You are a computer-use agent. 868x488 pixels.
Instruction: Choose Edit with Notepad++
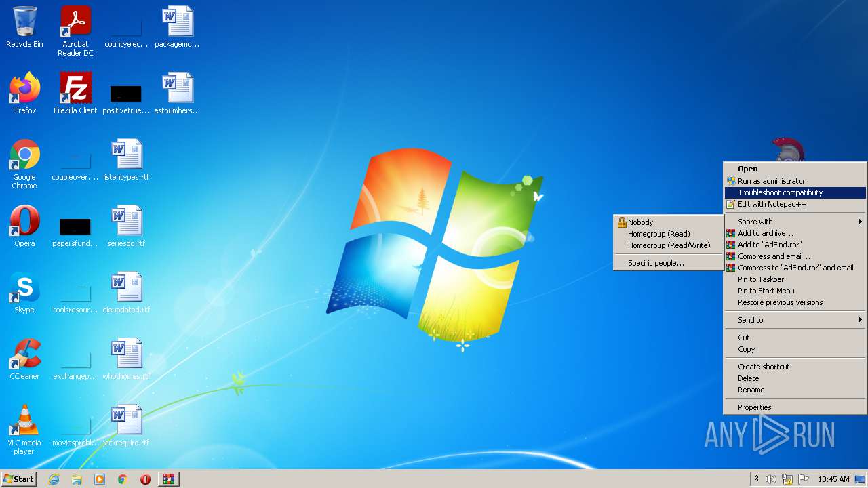(x=795, y=204)
